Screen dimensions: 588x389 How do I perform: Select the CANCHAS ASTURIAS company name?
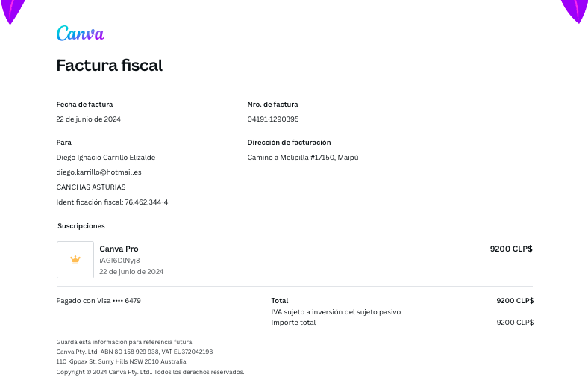pyautogui.click(x=91, y=187)
